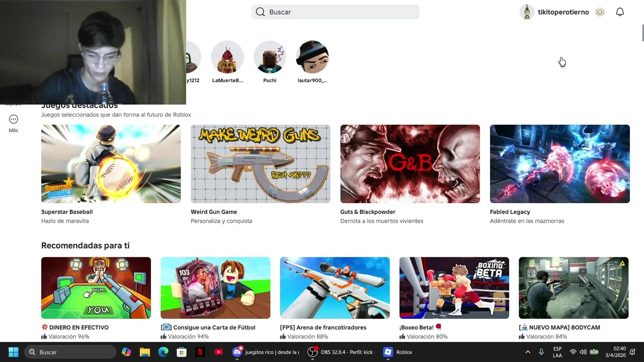Open Weird Gun Game thumbnail
This screenshot has width=644, height=362.
tap(261, 164)
